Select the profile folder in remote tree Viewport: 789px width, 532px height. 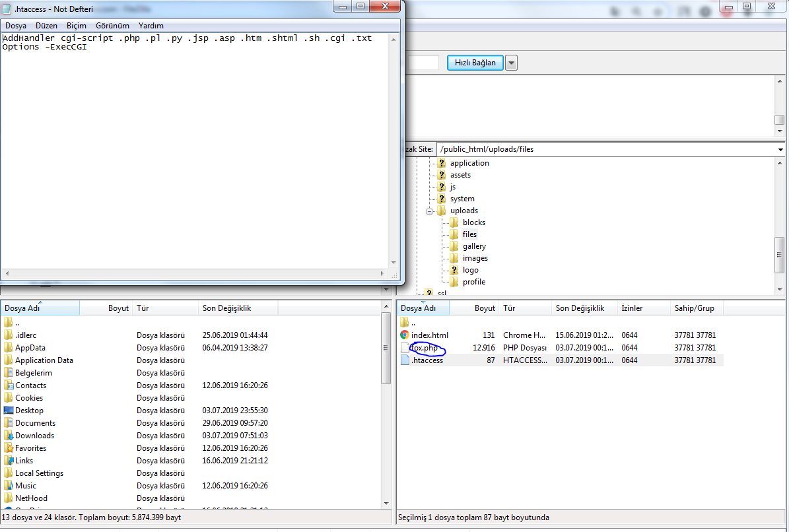474,282
